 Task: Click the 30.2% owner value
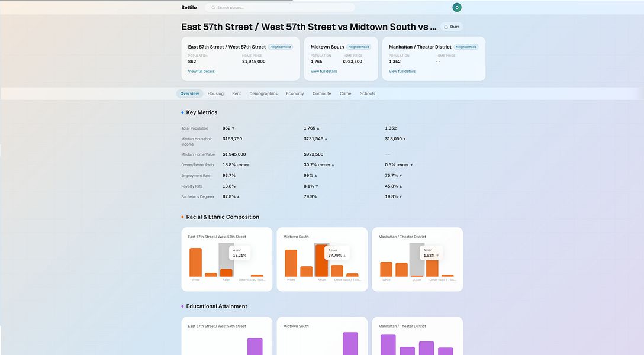pos(317,165)
